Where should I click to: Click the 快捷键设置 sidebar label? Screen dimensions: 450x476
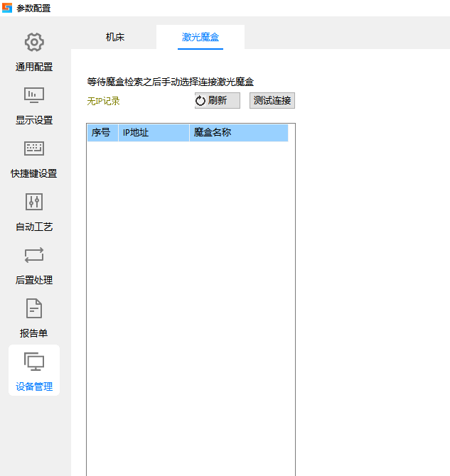coord(34,173)
